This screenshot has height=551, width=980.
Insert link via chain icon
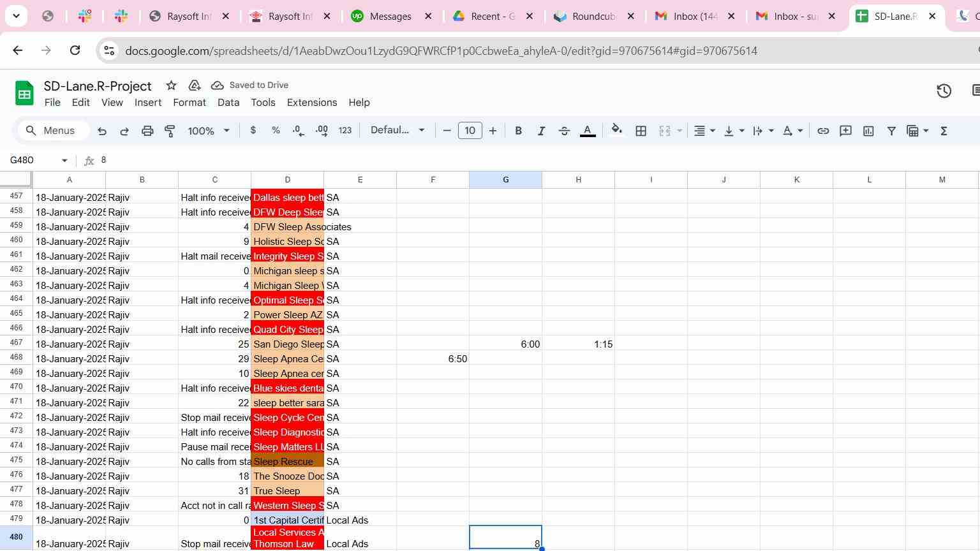click(823, 131)
